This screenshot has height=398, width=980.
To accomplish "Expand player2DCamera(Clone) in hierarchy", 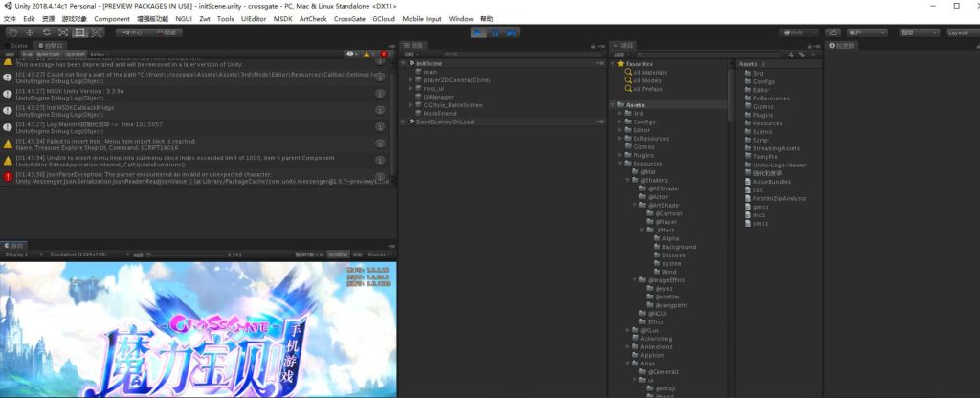I will (x=411, y=80).
